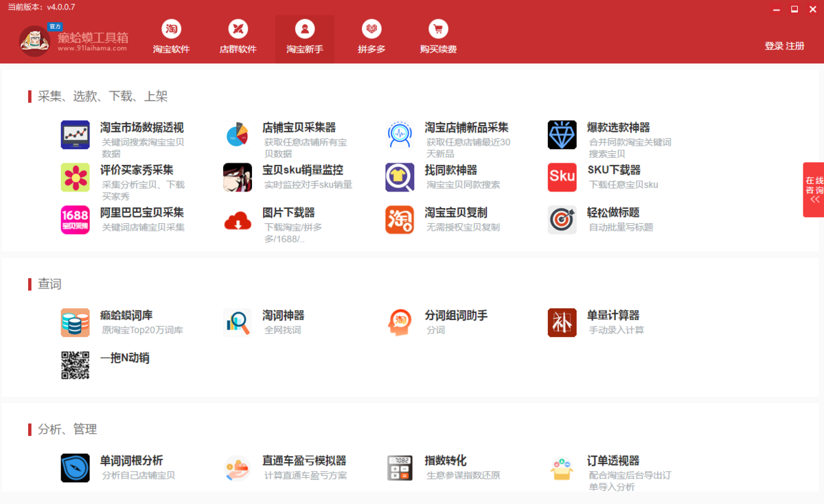The width and height of the screenshot is (824, 504).
Task: Open the 指数转化 calculator icon
Action: coord(400,468)
